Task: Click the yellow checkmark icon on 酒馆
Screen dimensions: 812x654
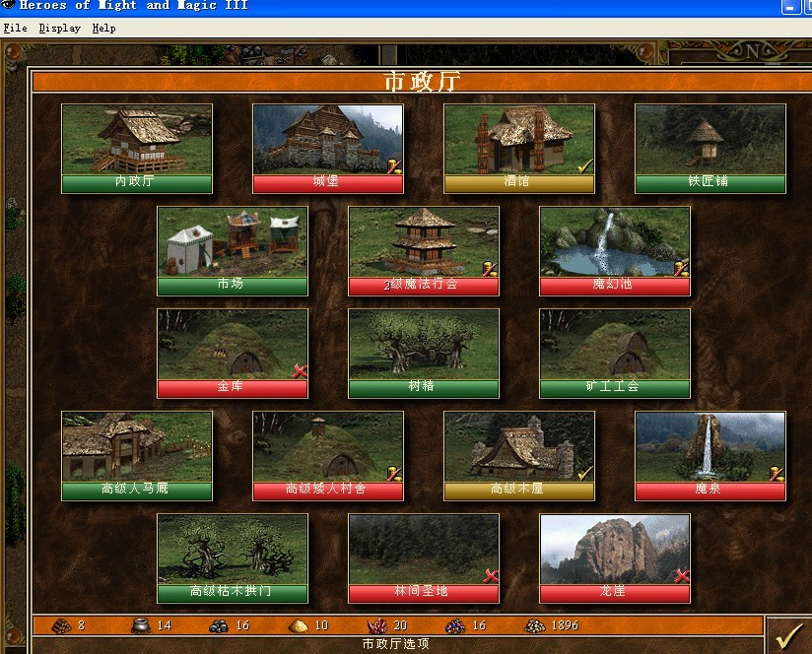Action: (585, 166)
